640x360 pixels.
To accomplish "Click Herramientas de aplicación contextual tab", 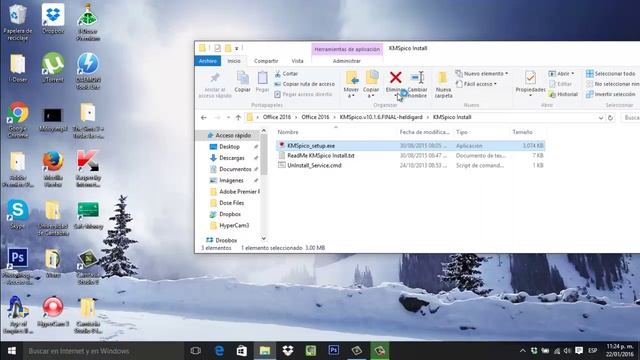I will click(347, 49).
